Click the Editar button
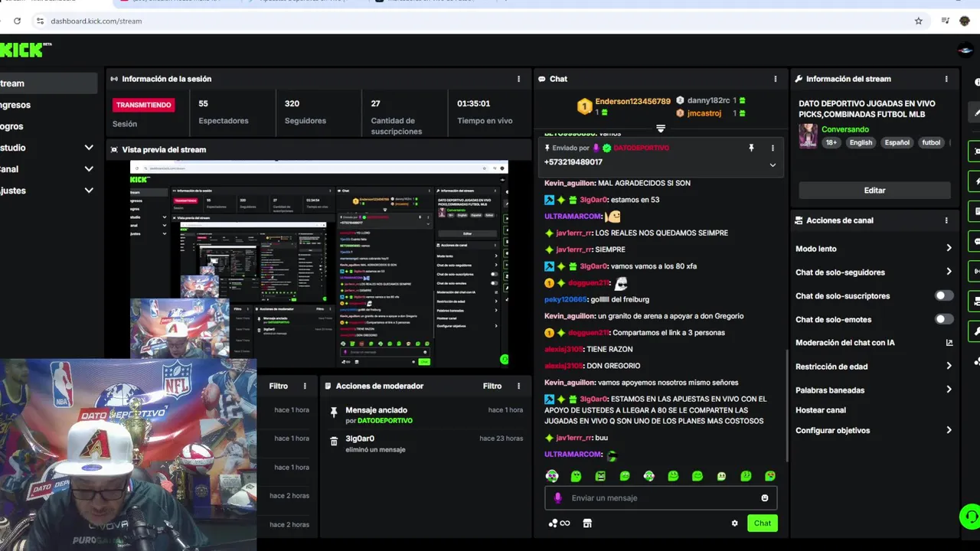 pyautogui.click(x=874, y=191)
